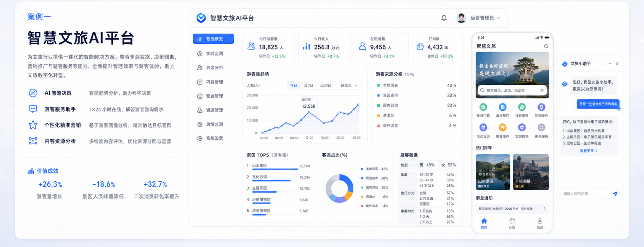This screenshot has width=644, height=247.
Task: Tap the 行程 bottom tab
Action: point(512,223)
